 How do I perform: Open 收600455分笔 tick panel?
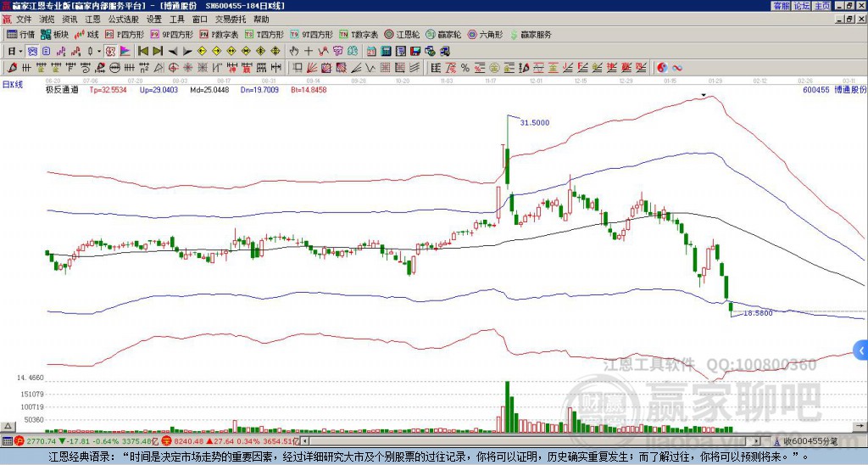coord(805,441)
